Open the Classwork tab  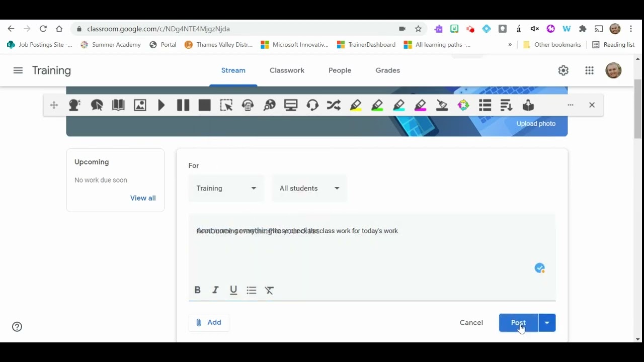[x=287, y=70]
